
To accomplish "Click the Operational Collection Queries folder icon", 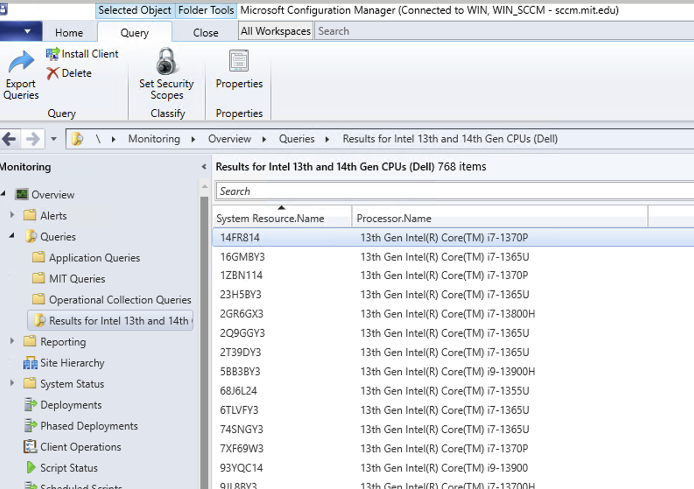I will (x=39, y=299).
